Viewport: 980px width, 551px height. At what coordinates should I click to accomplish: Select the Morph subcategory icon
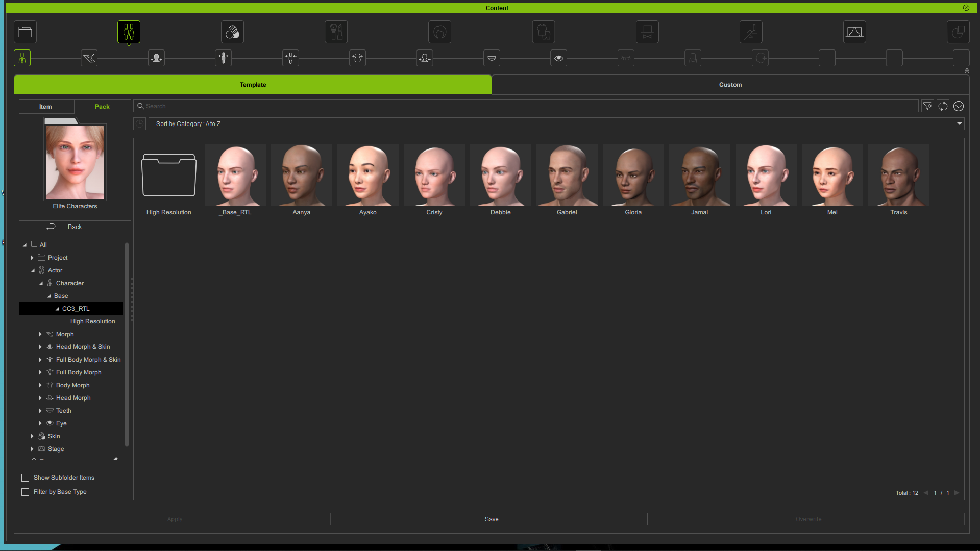click(x=89, y=58)
